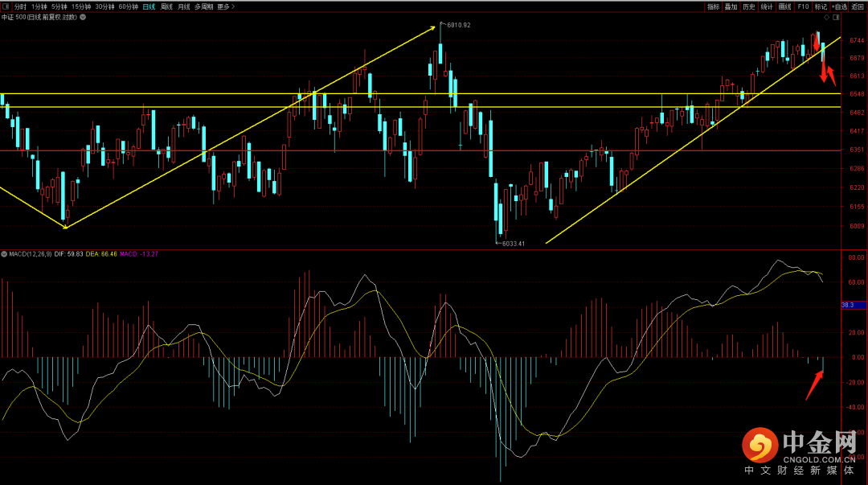Click the DEA: 66.46 value
Screen dimensions: 868x485
point(101,254)
